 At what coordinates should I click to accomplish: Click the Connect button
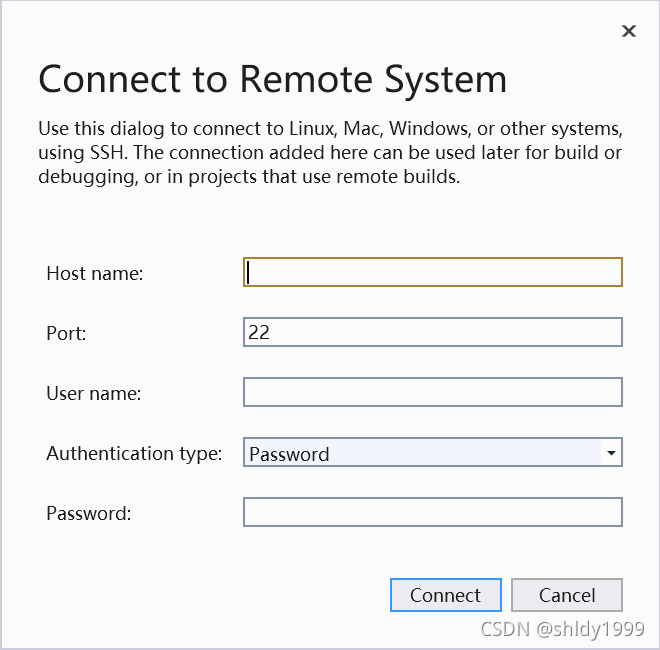(x=446, y=595)
